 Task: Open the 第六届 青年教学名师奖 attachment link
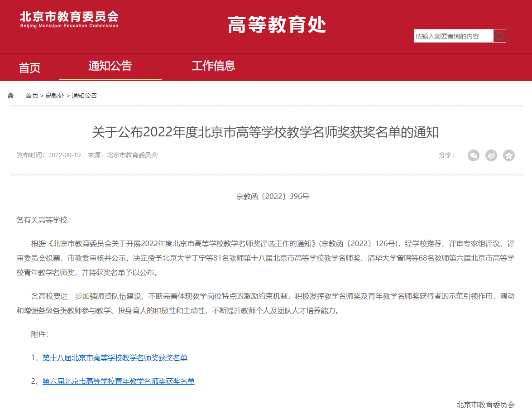(119, 381)
